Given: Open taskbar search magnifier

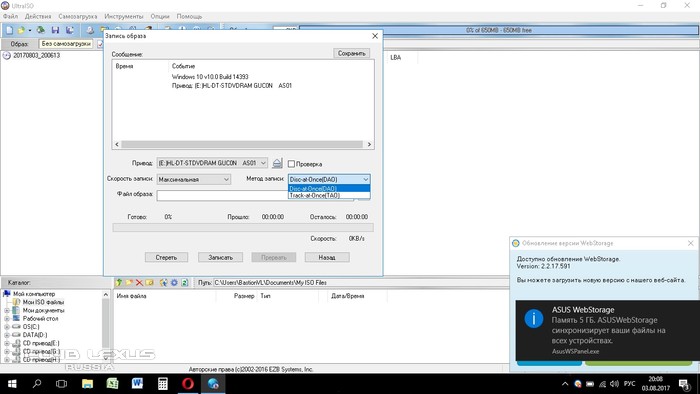Looking at the screenshot, I should click(x=37, y=384).
